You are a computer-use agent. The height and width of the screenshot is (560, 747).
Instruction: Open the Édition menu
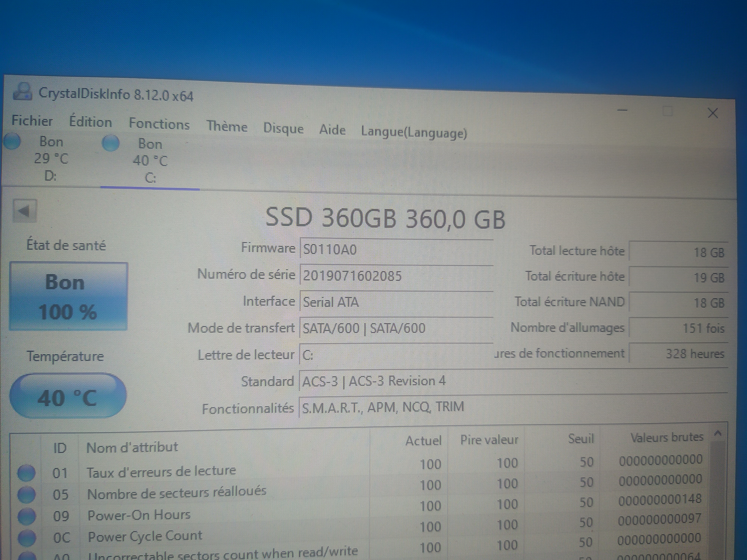90,122
